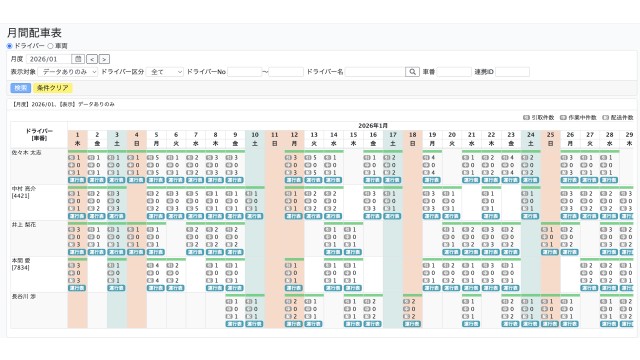Click pickup count icon for 佐々木 太志 day 23
The height and width of the screenshot is (360, 640).
pyautogui.click(x=505, y=158)
